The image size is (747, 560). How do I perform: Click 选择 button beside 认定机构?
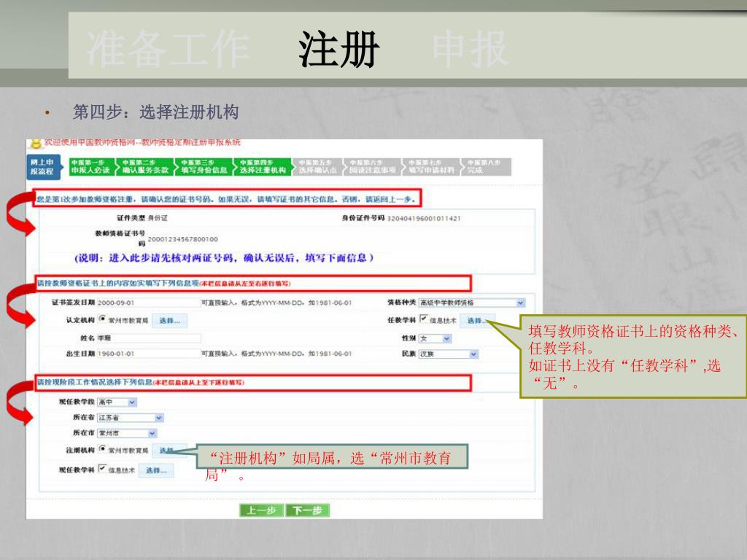point(169,321)
